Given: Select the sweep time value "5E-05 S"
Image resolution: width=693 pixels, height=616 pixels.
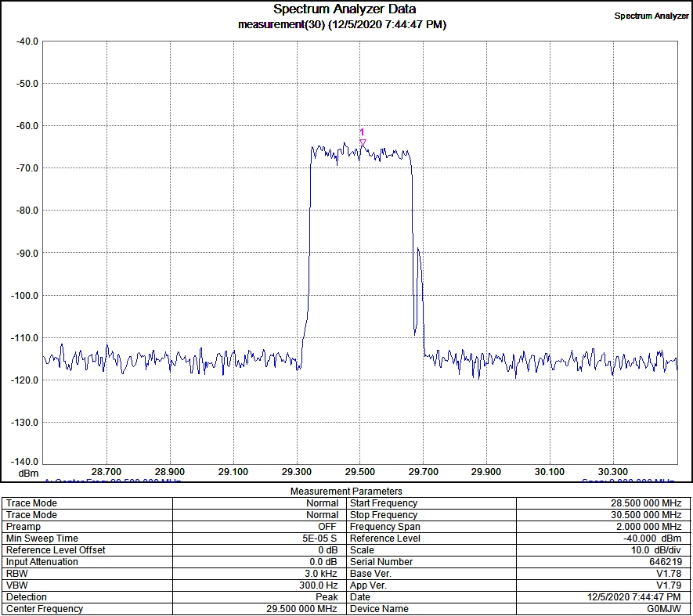Looking at the screenshot, I should (319, 539).
